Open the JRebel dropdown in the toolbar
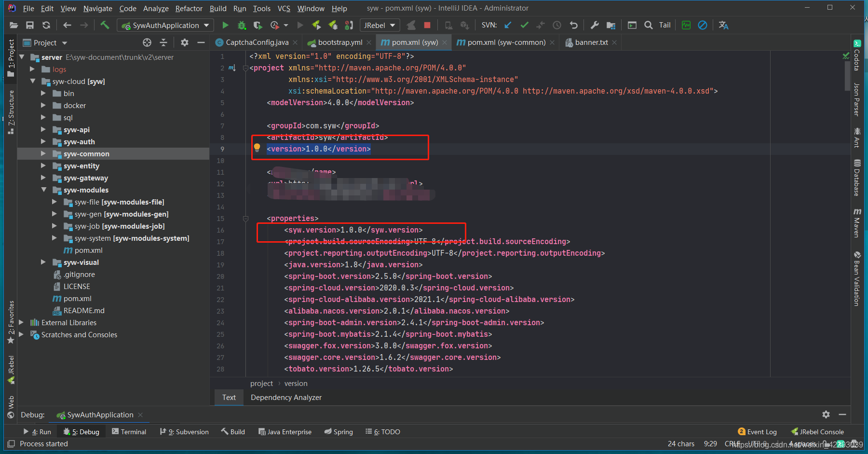Viewport: 868px width, 454px height. (x=380, y=25)
